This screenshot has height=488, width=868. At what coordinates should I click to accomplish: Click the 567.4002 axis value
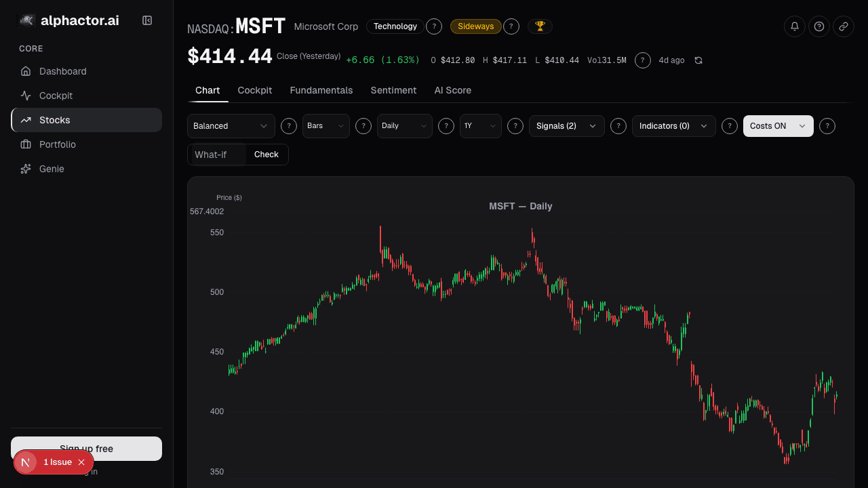click(x=207, y=211)
